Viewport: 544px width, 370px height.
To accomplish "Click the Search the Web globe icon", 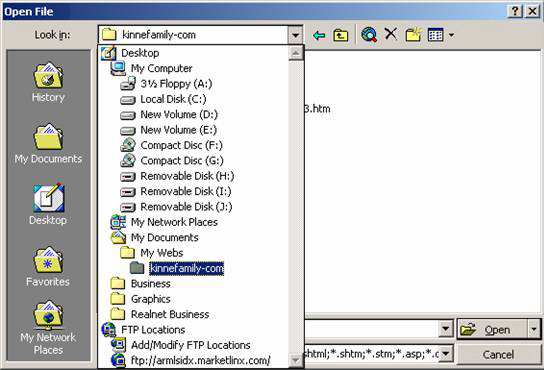I will (x=369, y=35).
